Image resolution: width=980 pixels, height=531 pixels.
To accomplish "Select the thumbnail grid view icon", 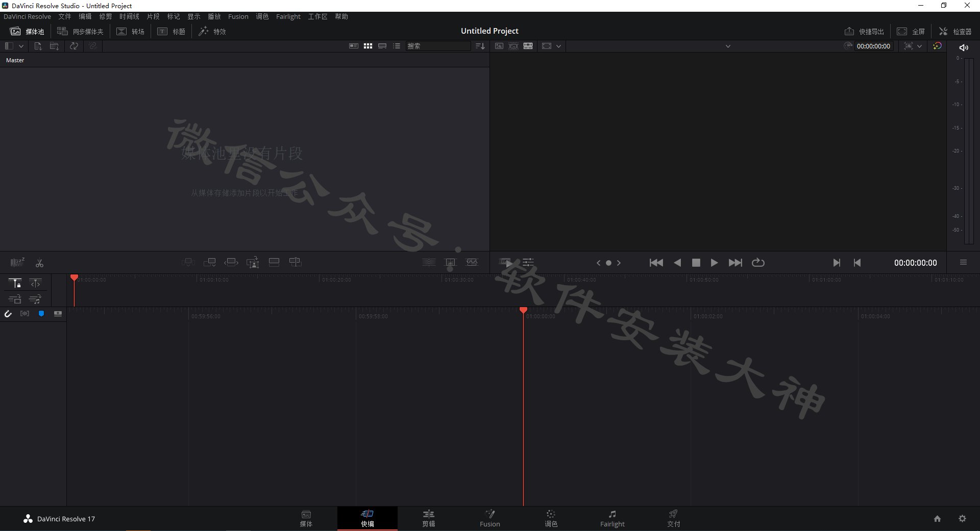I will 368,46.
